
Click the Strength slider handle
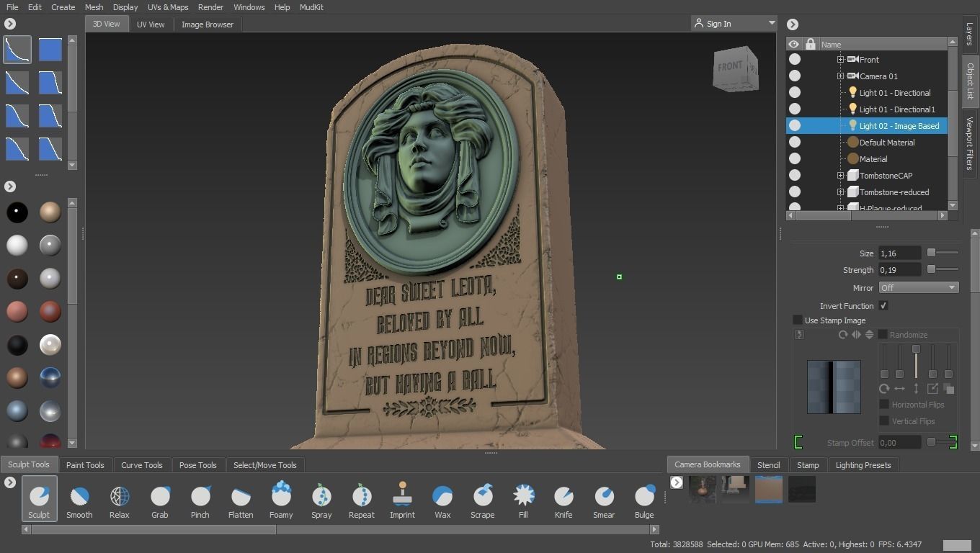pyautogui.click(x=931, y=269)
